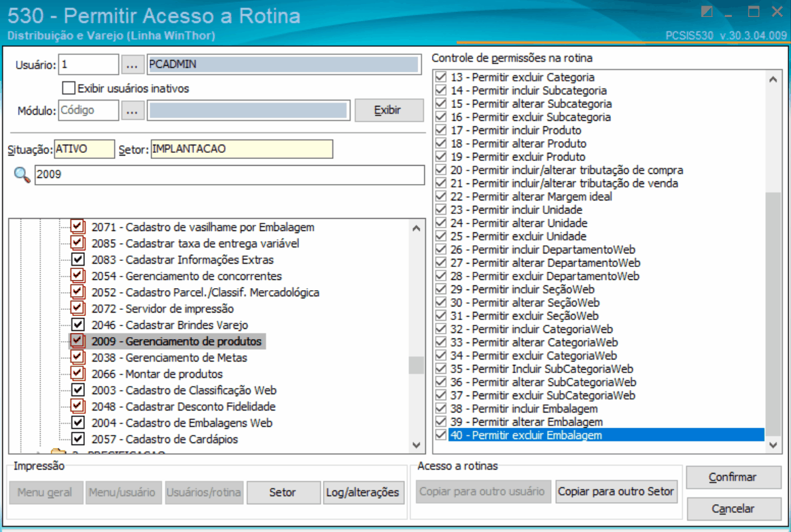Open the user lookup ellipsis button
This screenshot has height=532, width=791.
(x=132, y=65)
